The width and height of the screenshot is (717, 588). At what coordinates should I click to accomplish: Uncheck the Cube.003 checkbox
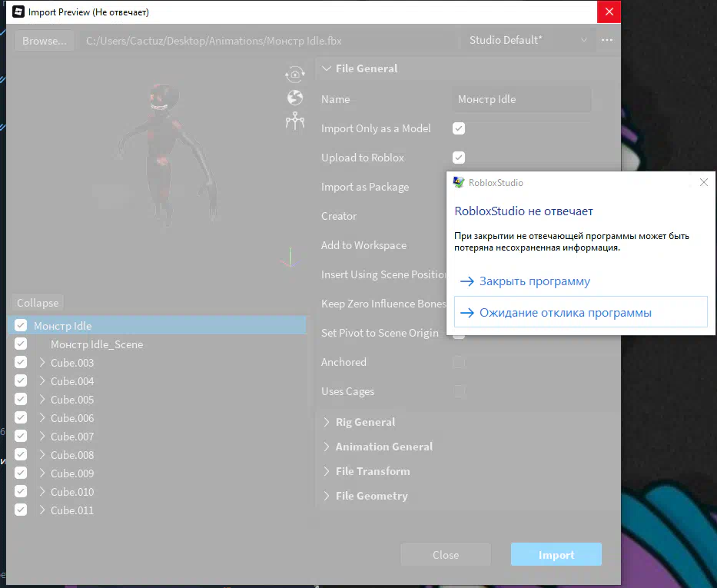pyautogui.click(x=21, y=362)
